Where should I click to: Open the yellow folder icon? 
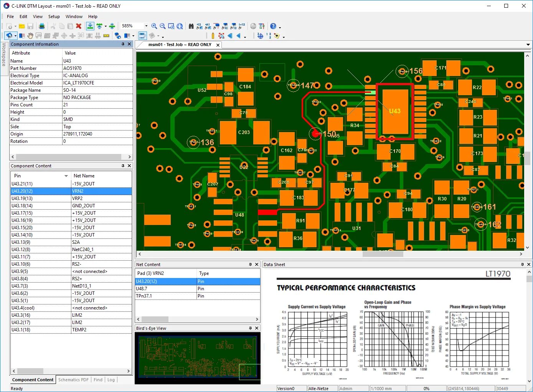[22, 26]
